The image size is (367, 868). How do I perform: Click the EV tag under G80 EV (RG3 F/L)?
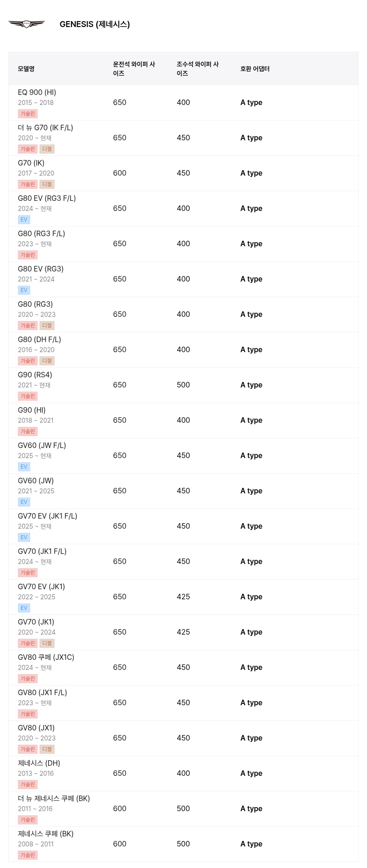point(24,220)
